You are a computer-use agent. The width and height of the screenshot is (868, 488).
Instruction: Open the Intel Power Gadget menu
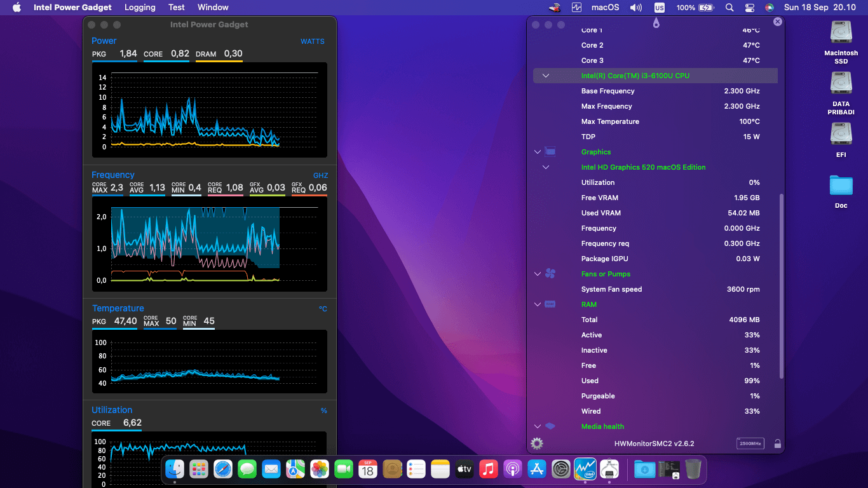point(72,8)
